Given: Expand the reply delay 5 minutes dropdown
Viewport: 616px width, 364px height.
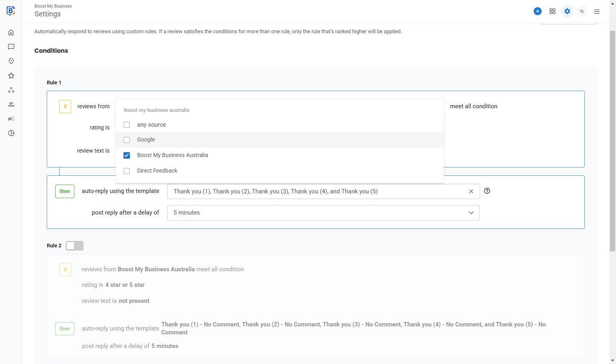Looking at the screenshot, I should [323, 213].
